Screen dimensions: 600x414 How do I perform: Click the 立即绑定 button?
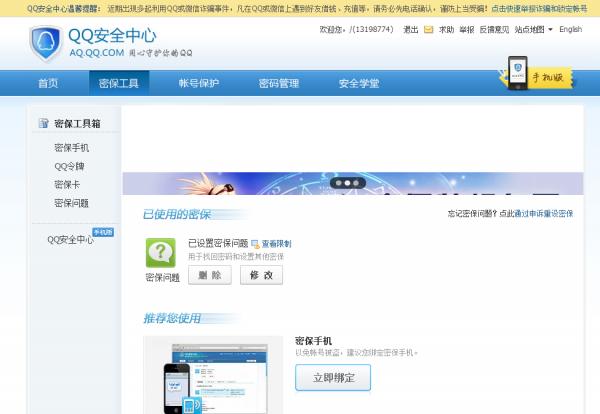click(333, 378)
